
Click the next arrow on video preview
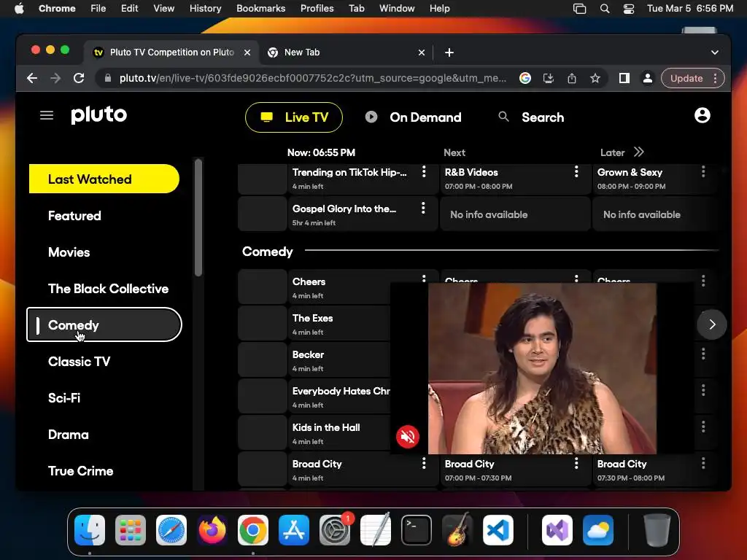pyautogui.click(x=712, y=324)
